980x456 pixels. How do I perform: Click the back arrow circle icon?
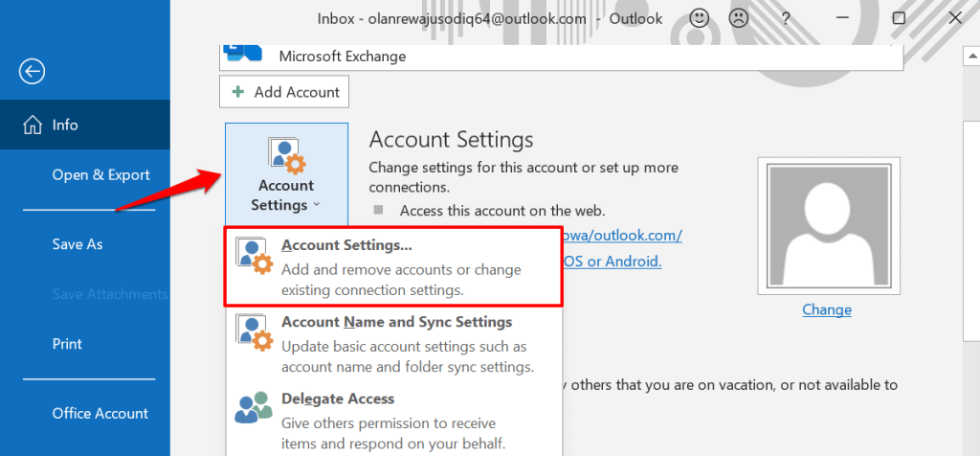(33, 71)
